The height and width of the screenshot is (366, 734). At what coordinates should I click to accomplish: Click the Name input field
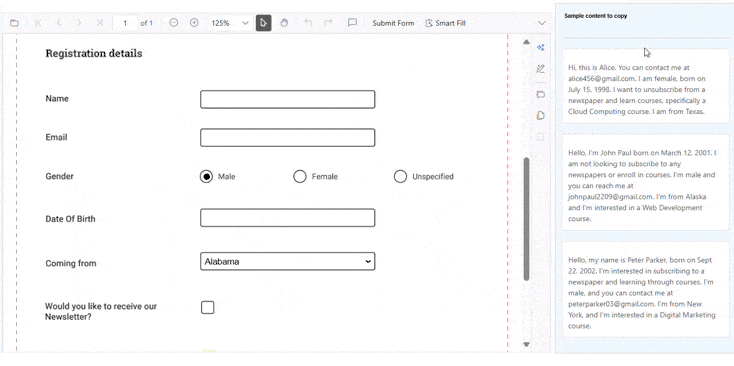[x=287, y=99]
